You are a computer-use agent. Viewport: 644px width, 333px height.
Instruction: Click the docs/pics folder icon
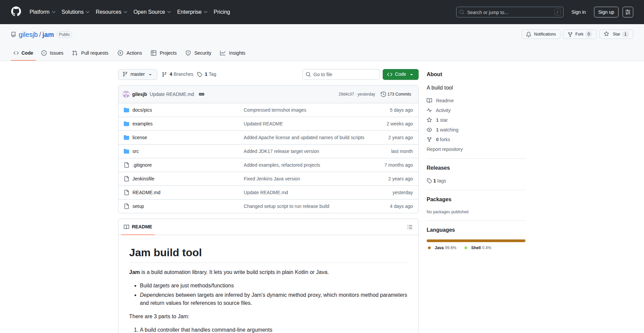(126, 110)
